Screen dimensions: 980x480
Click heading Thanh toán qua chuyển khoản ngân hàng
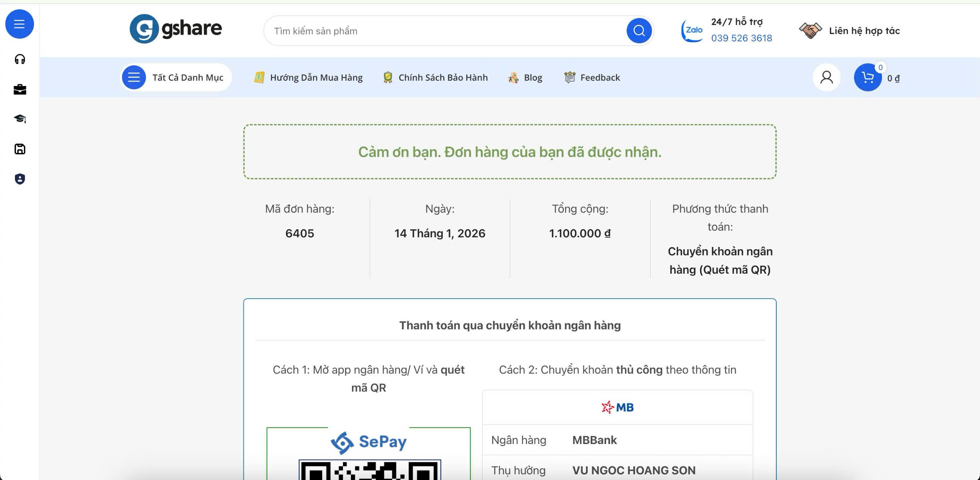pos(510,325)
